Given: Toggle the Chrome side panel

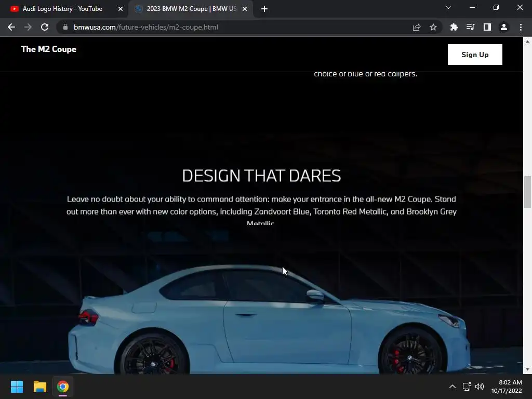Looking at the screenshot, I should [487, 27].
